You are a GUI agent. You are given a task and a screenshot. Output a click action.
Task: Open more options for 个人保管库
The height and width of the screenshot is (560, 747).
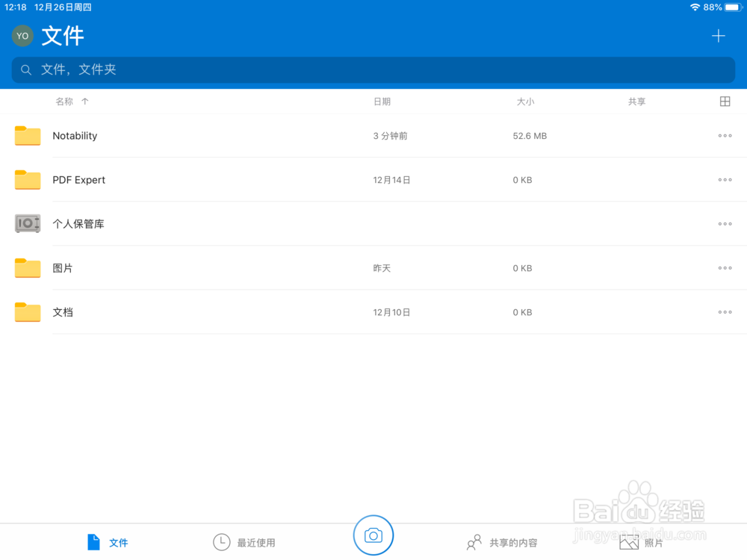tap(725, 224)
